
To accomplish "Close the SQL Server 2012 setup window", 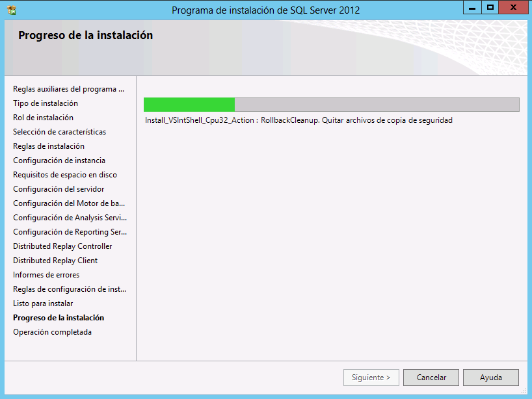I will [x=513, y=7].
